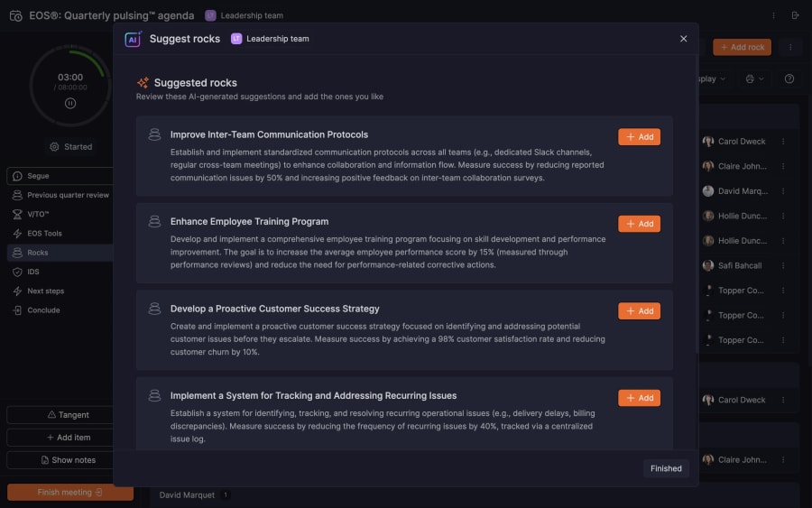Screen dimensions: 812x508
Task: Close the Suggest rocks dialog
Action: (x=684, y=39)
